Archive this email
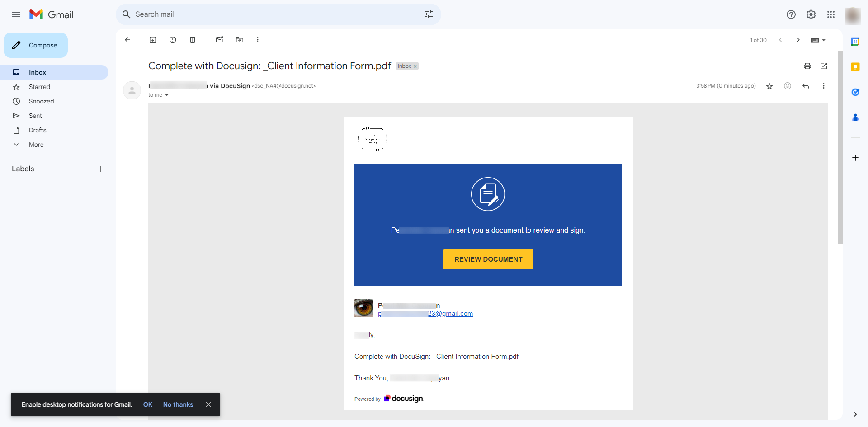The image size is (868, 427). tap(153, 40)
